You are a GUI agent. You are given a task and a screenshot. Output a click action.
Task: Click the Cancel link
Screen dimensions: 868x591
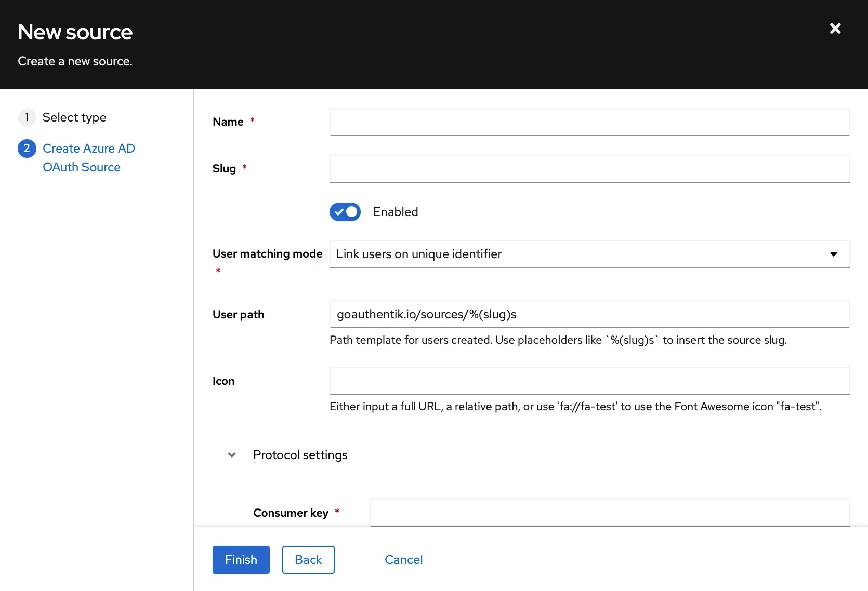(x=404, y=560)
